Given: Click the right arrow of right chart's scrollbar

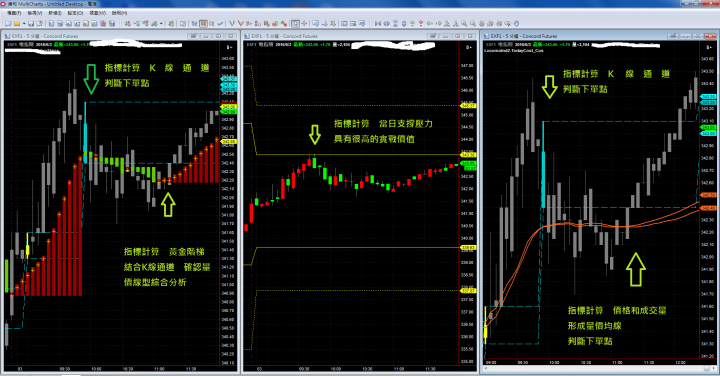Looking at the screenshot, I should click(x=713, y=368).
